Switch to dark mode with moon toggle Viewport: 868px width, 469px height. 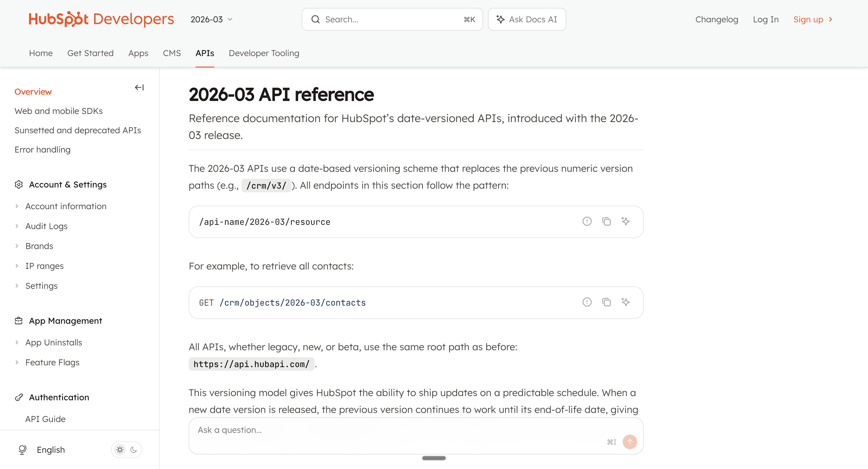tap(134, 450)
